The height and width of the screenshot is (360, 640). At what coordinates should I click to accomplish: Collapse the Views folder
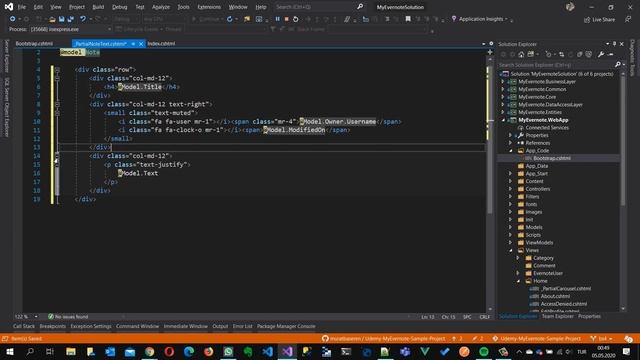point(510,250)
